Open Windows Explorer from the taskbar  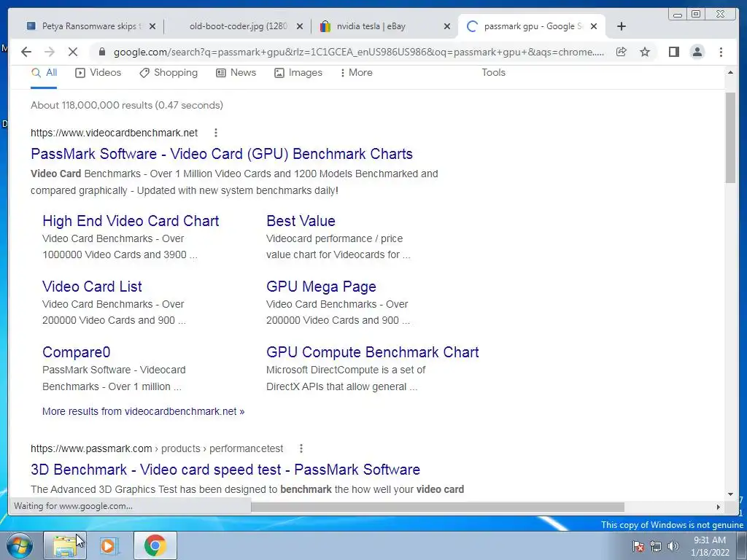click(x=65, y=545)
